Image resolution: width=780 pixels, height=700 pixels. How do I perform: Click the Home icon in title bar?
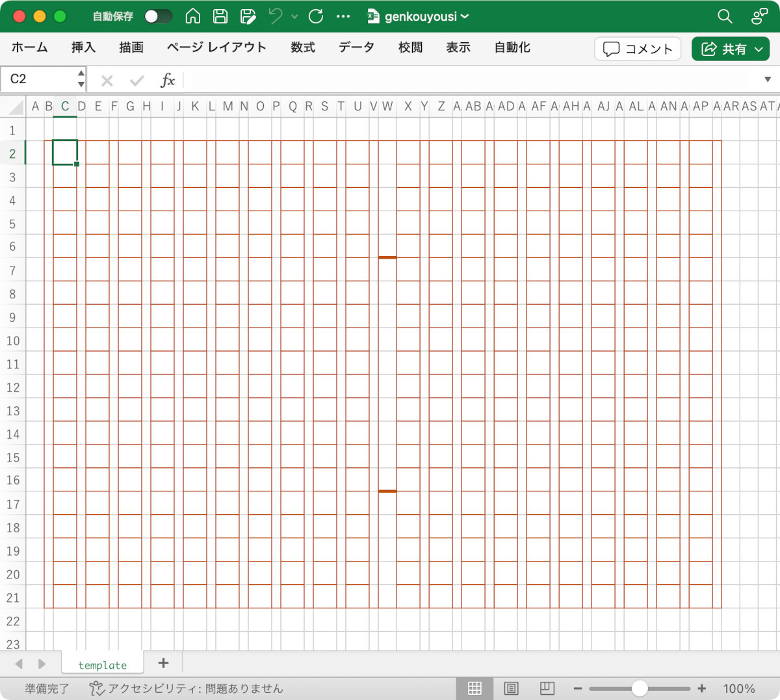point(193,16)
